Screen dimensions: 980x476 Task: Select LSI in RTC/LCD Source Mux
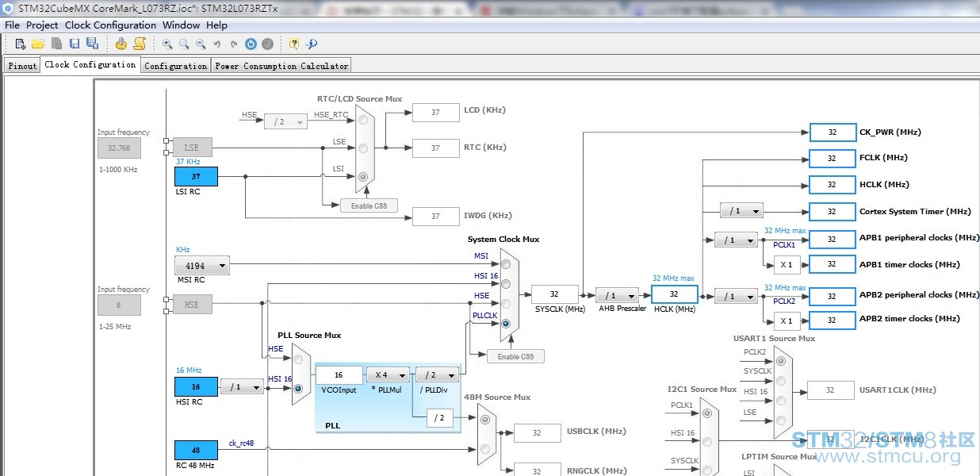[x=363, y=176]
